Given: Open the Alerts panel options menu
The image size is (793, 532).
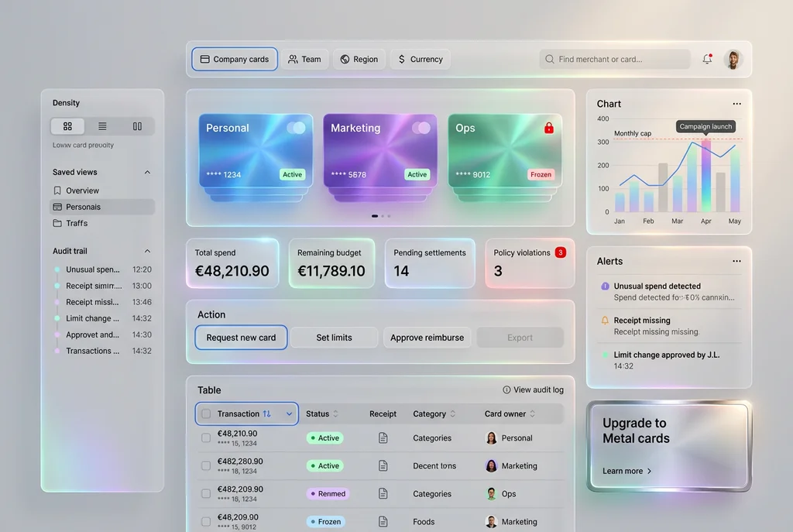Looking at the screenshot, I should pyautogui.click(x=736, y=261).
